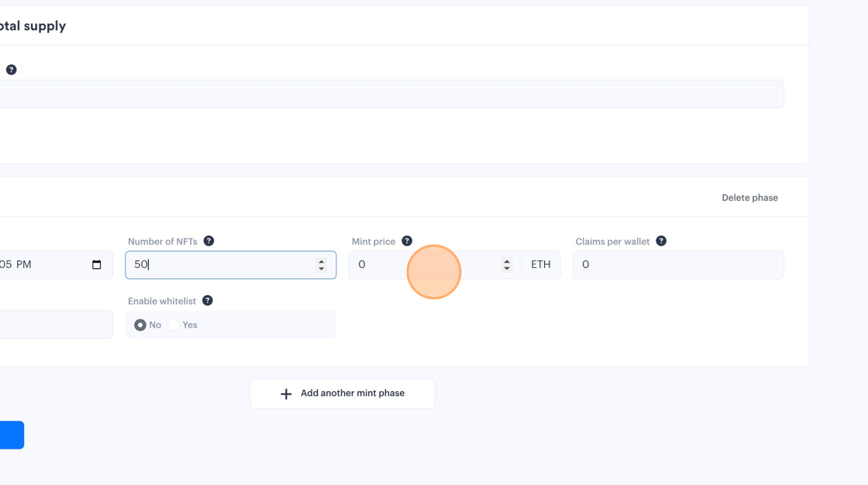The image size is (868, 485).
Task: Click Add another mint phase button
Action: point(342,394)
